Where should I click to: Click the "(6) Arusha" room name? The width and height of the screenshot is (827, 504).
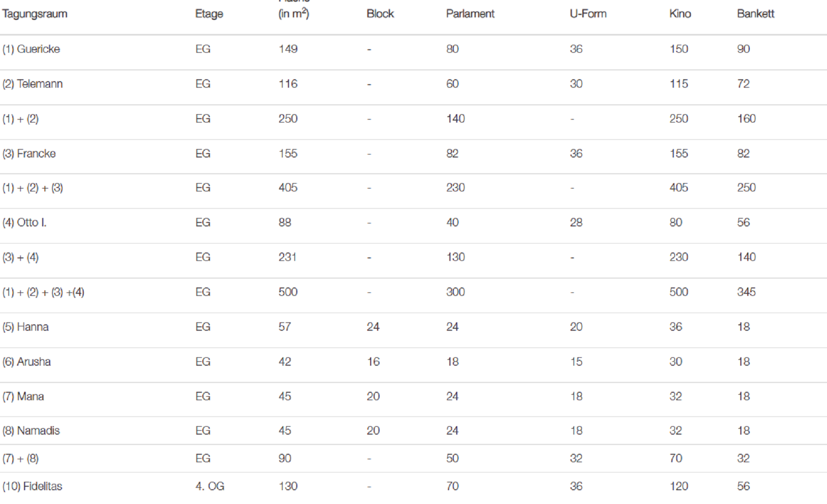pos(27,362)
